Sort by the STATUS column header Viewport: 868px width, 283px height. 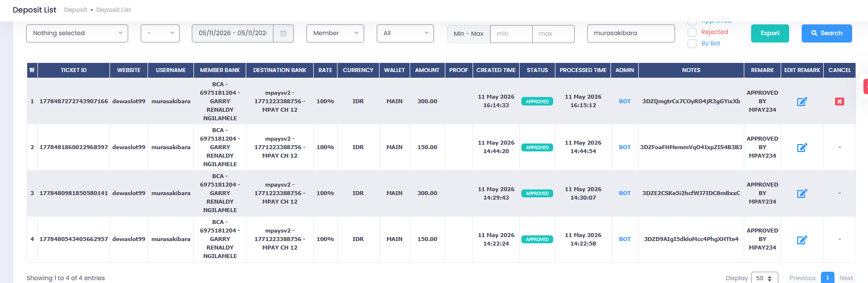(537, 70)
